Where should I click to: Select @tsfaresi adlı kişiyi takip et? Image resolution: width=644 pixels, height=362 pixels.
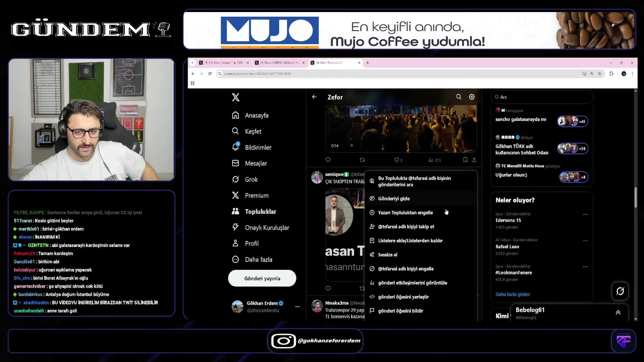click(x=421, y=227)
